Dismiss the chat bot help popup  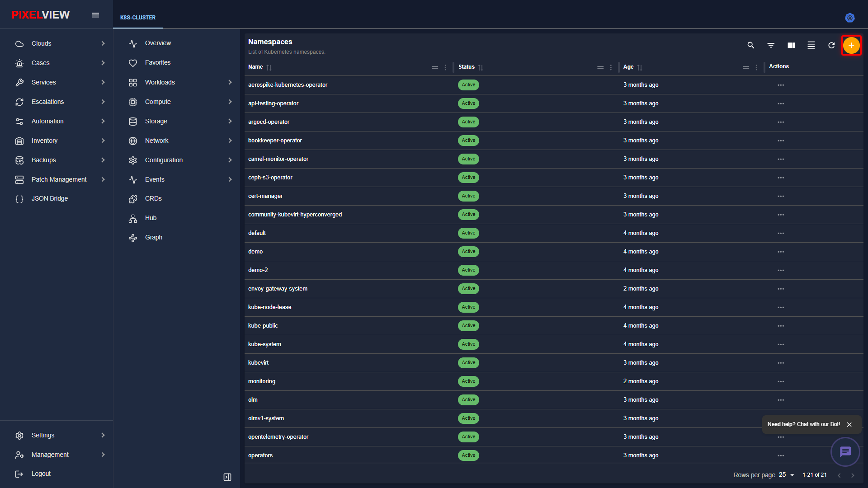[x=849, y=424]
